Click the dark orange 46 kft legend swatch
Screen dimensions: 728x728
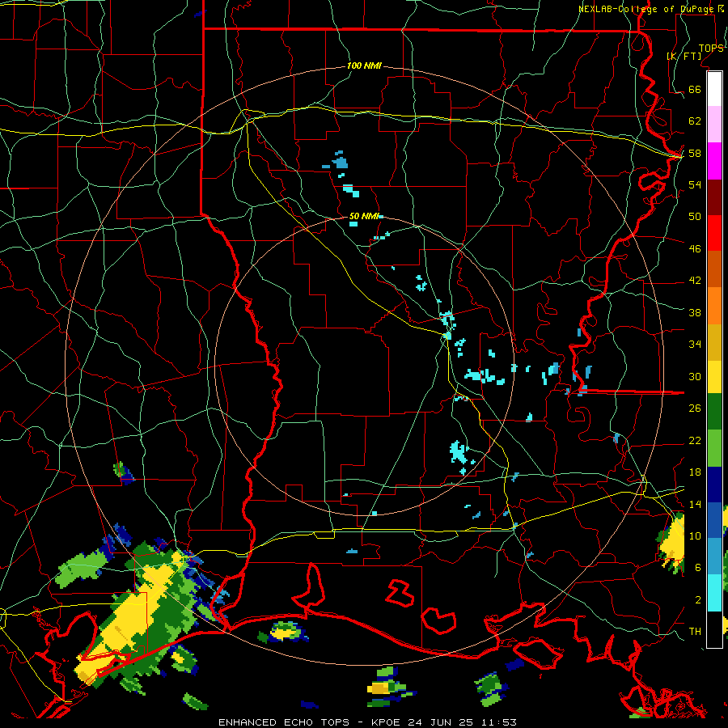714,269
